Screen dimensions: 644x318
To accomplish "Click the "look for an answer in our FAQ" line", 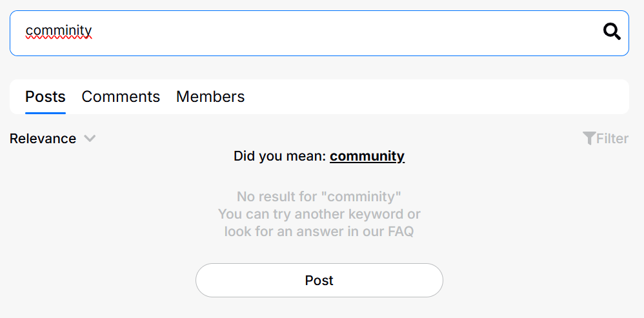I will click(x=319, y=231).
